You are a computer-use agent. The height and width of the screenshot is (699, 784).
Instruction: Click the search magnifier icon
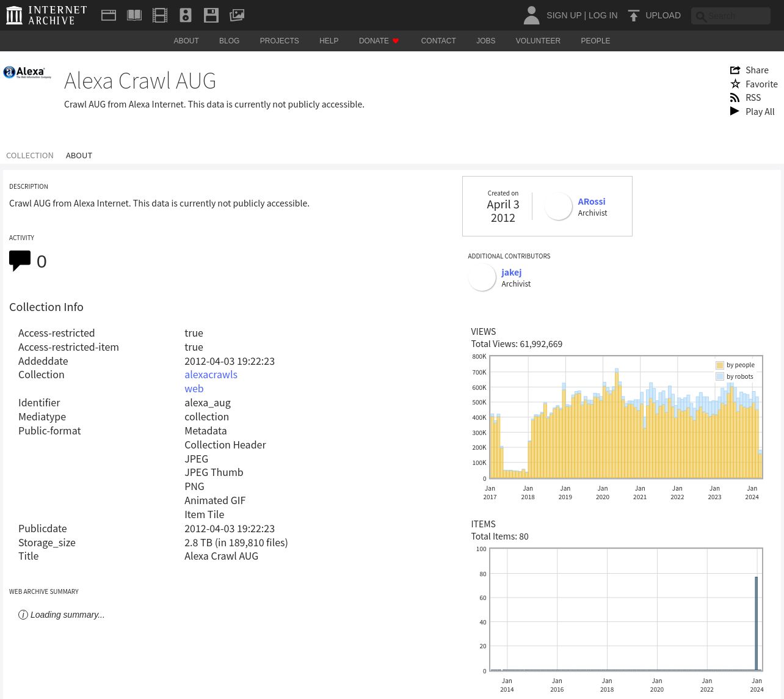[x=701, y=16]
